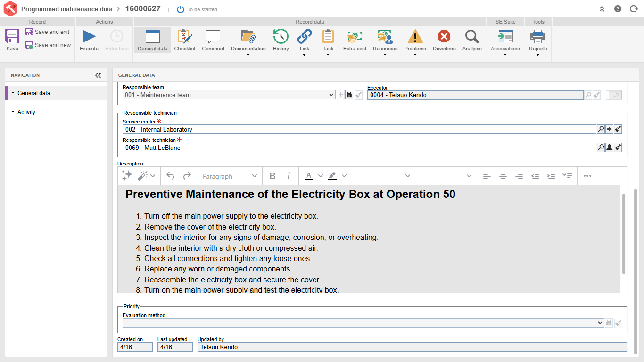
Task: Open Extra cost
Action: (355, 41)
